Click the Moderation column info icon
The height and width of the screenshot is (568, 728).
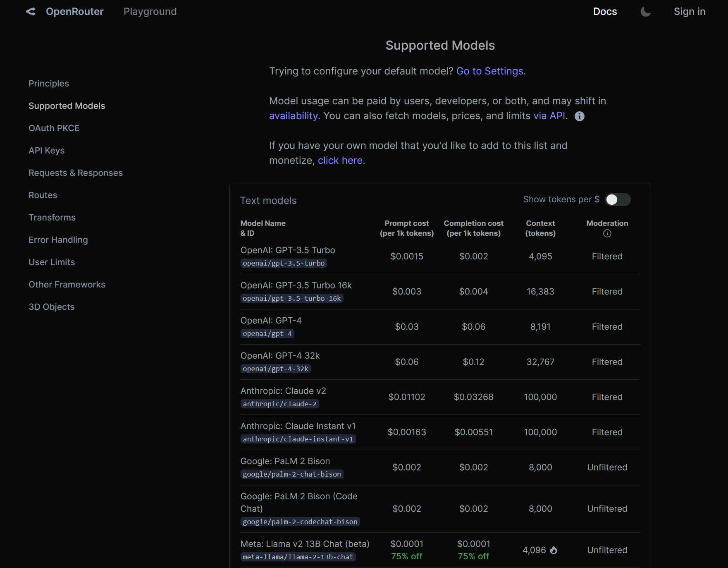(x=607, y=233)
